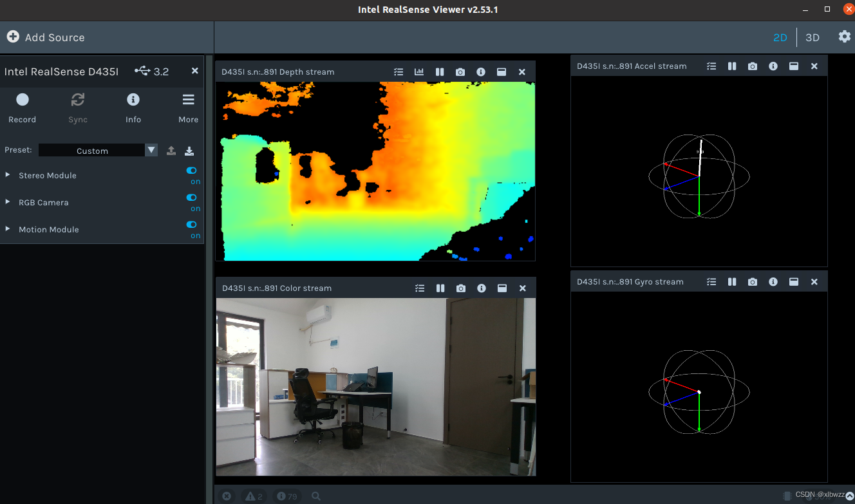Minimize the Color stream panel

tap(502, 288)
